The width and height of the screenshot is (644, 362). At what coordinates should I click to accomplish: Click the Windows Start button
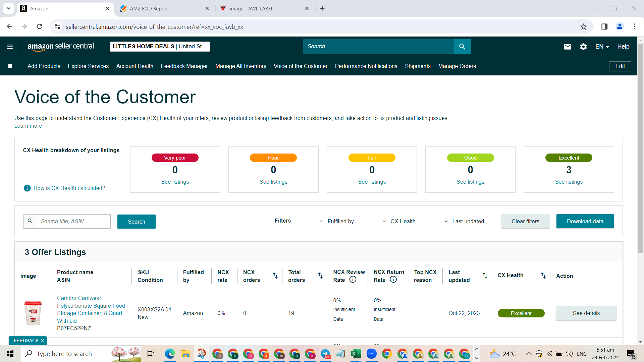10,354
